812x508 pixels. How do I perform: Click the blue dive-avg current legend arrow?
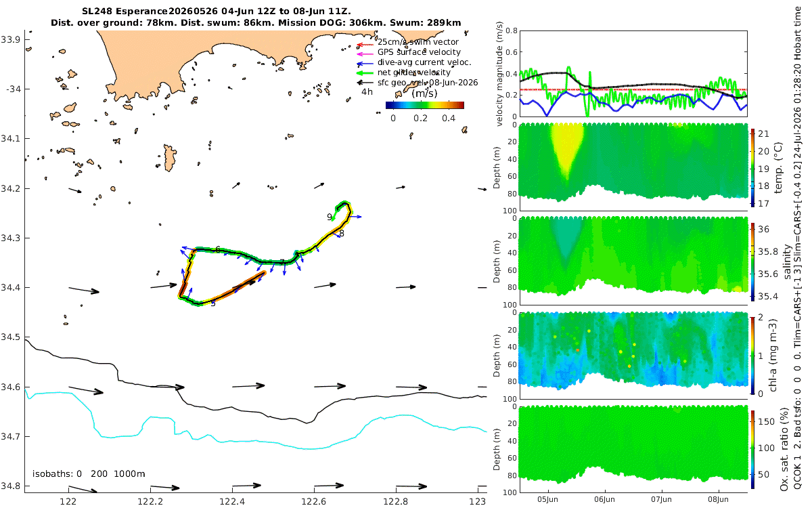pyautogui.click(x=364, y=63)
